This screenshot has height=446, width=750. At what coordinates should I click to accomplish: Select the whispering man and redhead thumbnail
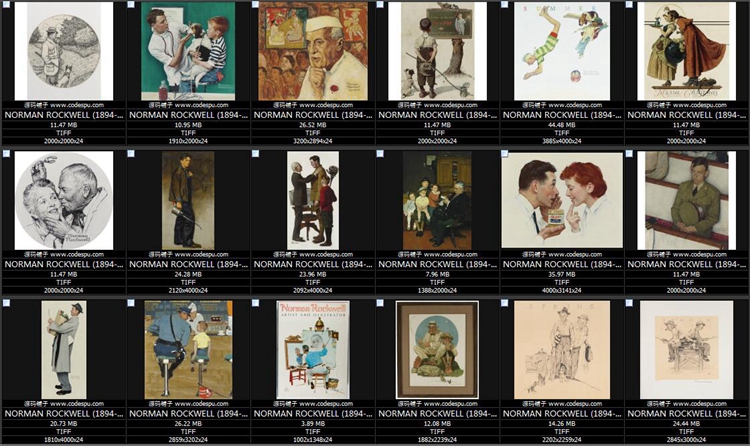[562, 201]
